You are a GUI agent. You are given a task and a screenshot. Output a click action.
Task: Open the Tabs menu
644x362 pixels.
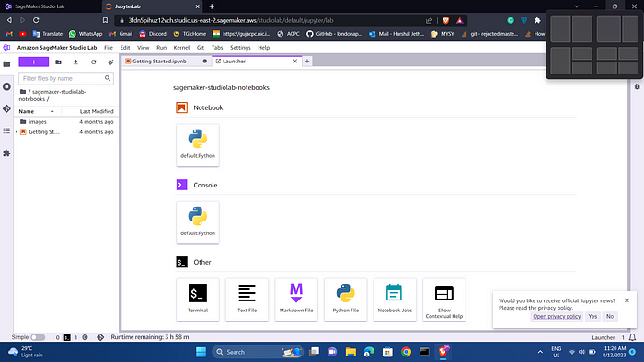coord(217,48)
